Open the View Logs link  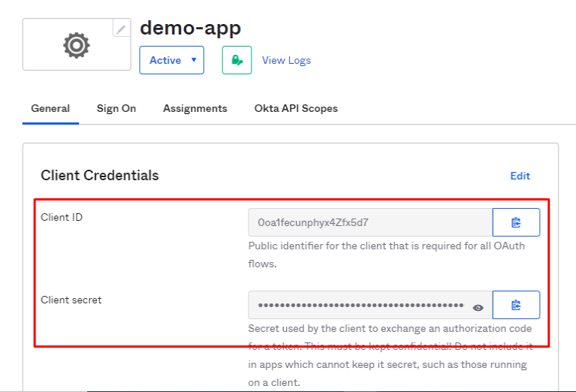coord(286,60)
